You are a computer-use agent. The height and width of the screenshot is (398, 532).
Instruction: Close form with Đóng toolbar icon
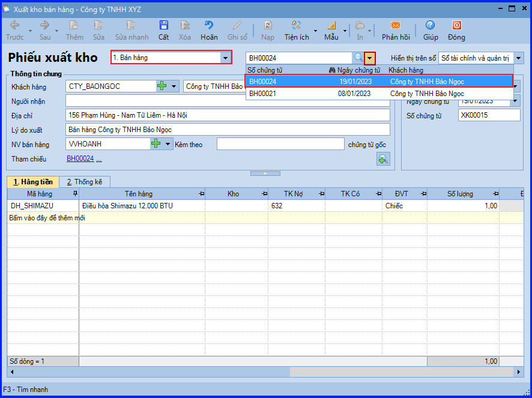coord(456,26)
